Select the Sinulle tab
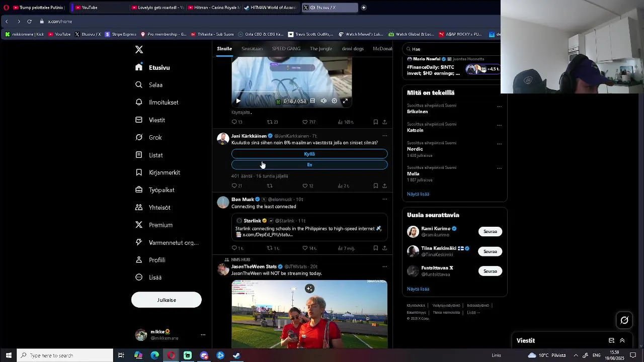Viewport: 644px width, 362px height. pyautogui.click(x=224, y=49)
